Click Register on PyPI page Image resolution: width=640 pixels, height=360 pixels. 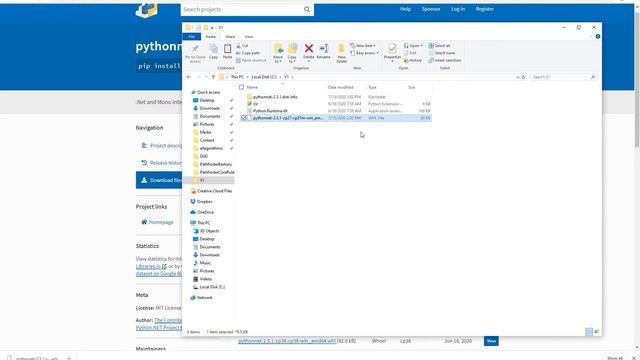click(484, 9)
